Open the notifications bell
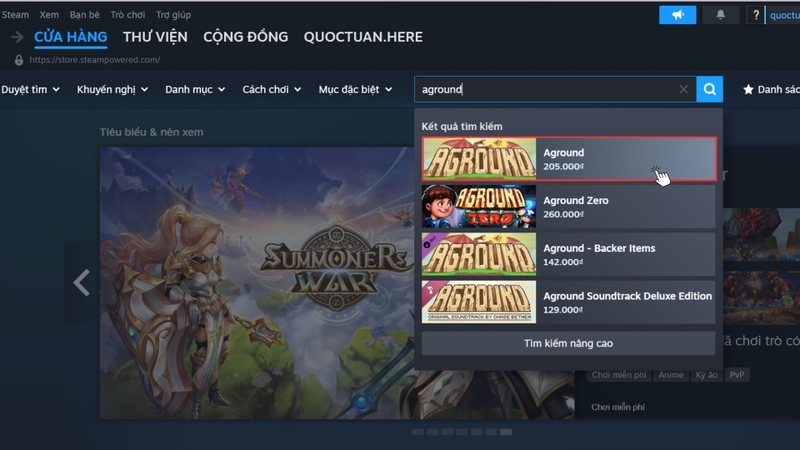800x450 pixels. pos(720,15)
